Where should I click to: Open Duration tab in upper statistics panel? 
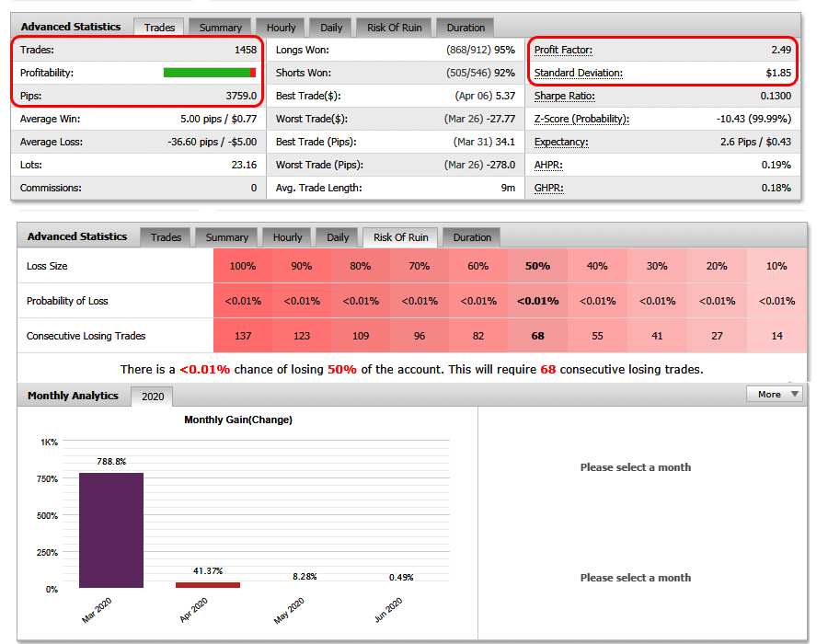pos(465,28)
